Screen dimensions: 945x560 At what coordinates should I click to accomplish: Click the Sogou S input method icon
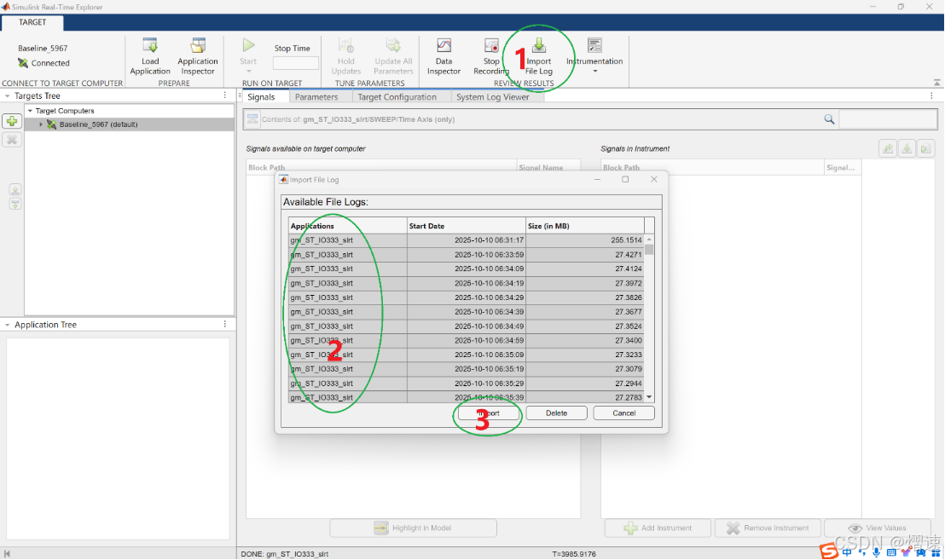pos(829,551)
